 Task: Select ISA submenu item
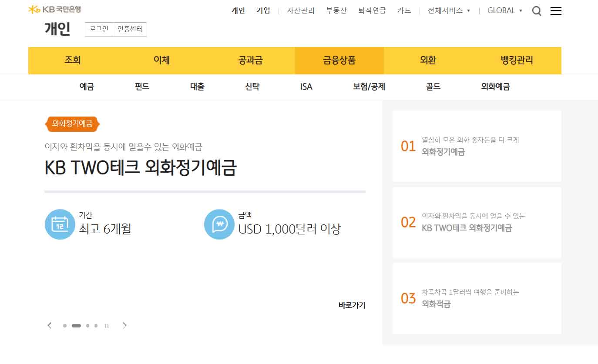[x=306, y=87]
